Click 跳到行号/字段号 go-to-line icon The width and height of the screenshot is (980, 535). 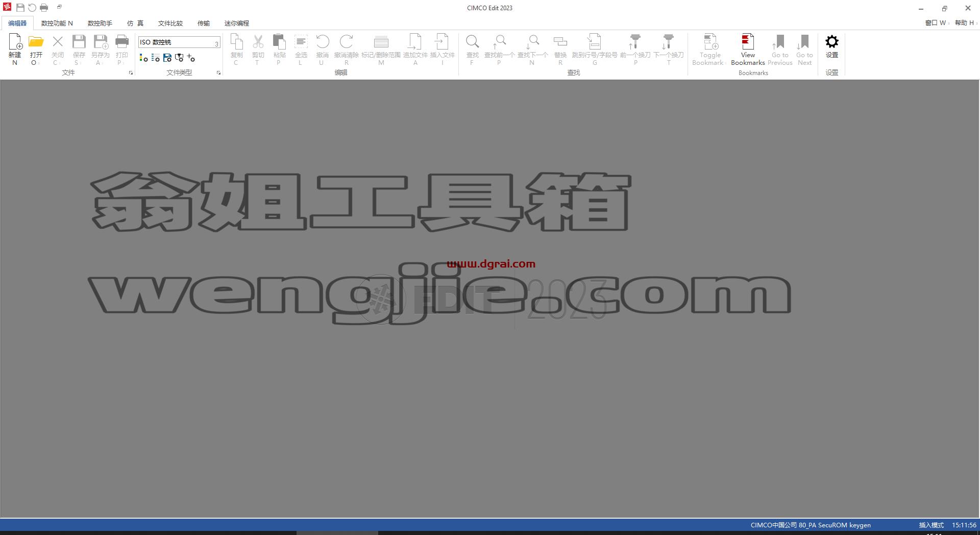pyautogui.click(x=595, y=42)
